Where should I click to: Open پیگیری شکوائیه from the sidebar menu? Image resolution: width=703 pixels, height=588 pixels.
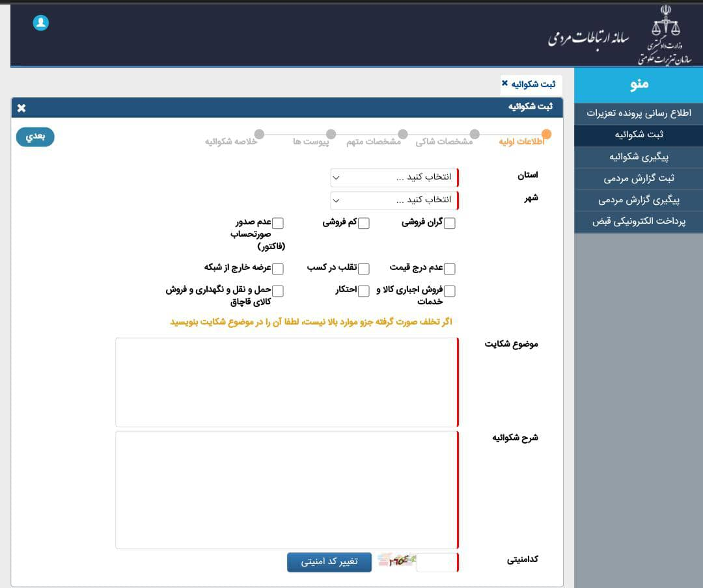tap(638, 157)
